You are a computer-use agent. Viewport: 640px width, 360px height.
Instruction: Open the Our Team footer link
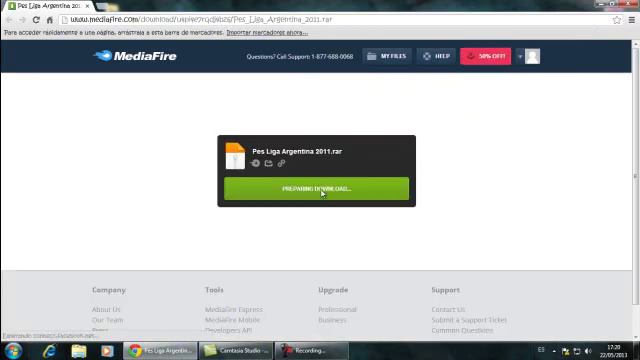tap(107, 320)
